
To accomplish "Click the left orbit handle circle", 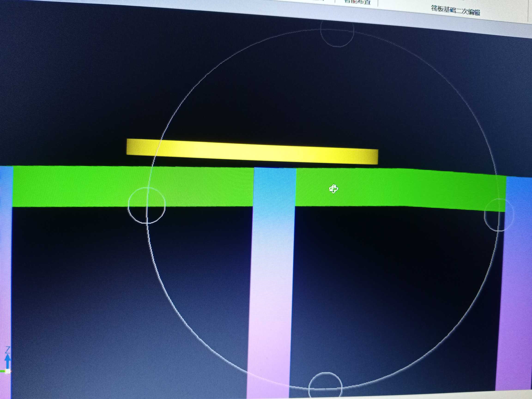I will (147, 206).
